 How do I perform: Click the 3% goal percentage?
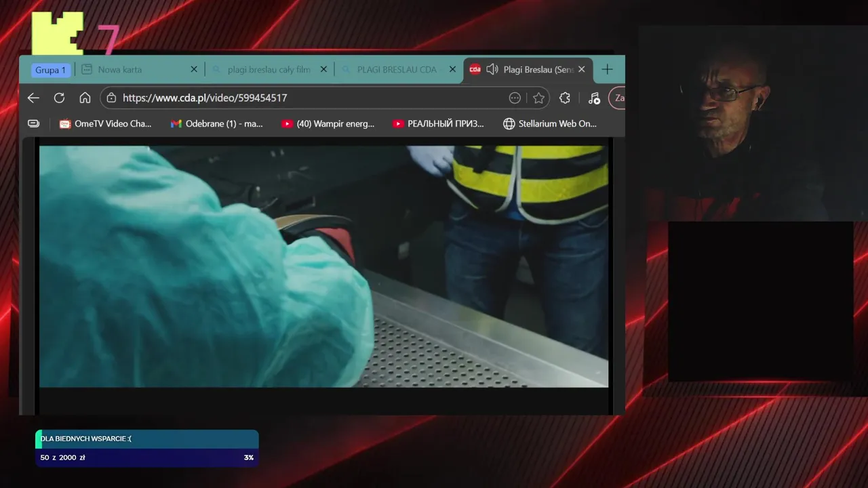[x=249, y=457]
